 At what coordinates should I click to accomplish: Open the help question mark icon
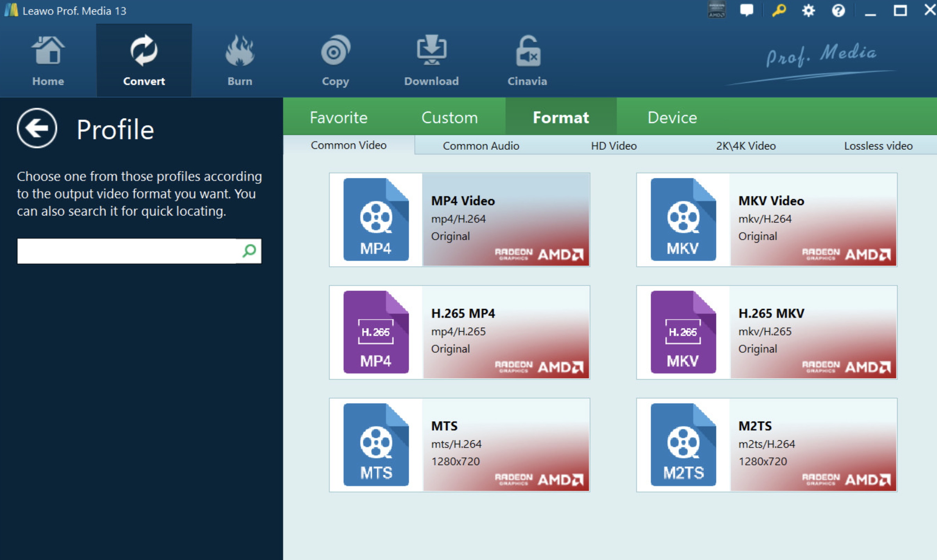pos(838,10)
